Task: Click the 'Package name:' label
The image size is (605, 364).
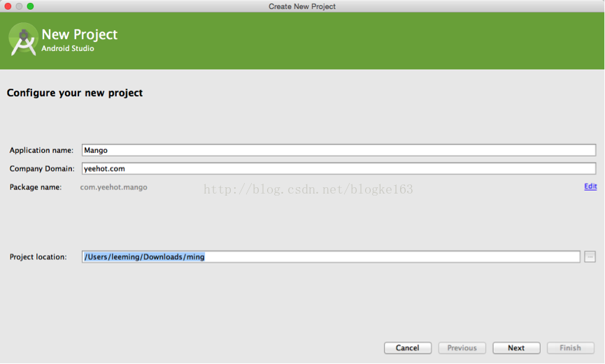Action: point(36,187)
